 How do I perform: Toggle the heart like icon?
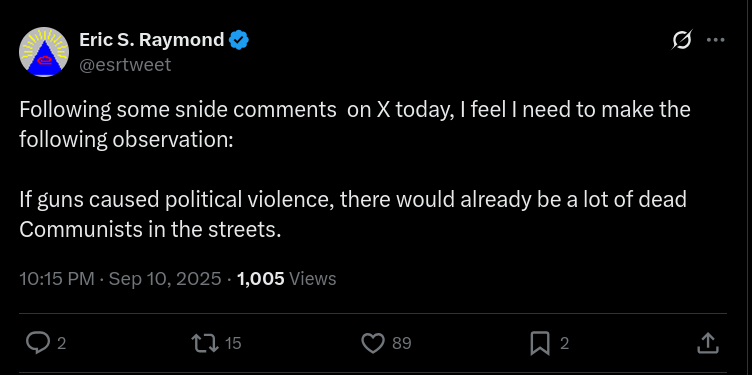(x=373, y=343)
